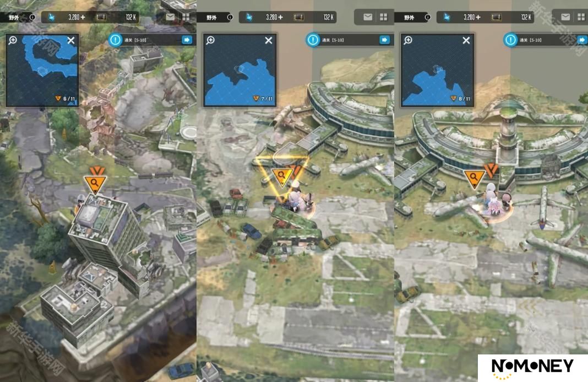This screenshot has height=382, width=588.
Task: Tap the minimap map area showing 7/11
Action: click(x=239, y=71)
